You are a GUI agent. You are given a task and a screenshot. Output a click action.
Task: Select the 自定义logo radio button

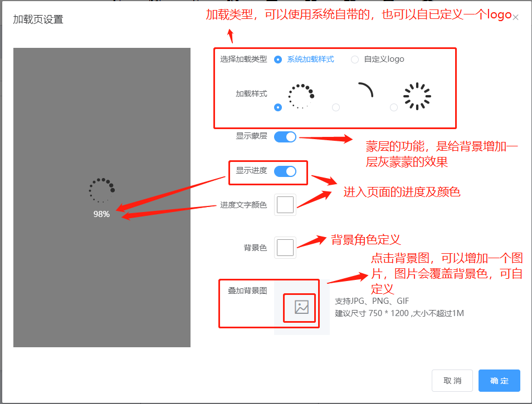tap(354, 60)
